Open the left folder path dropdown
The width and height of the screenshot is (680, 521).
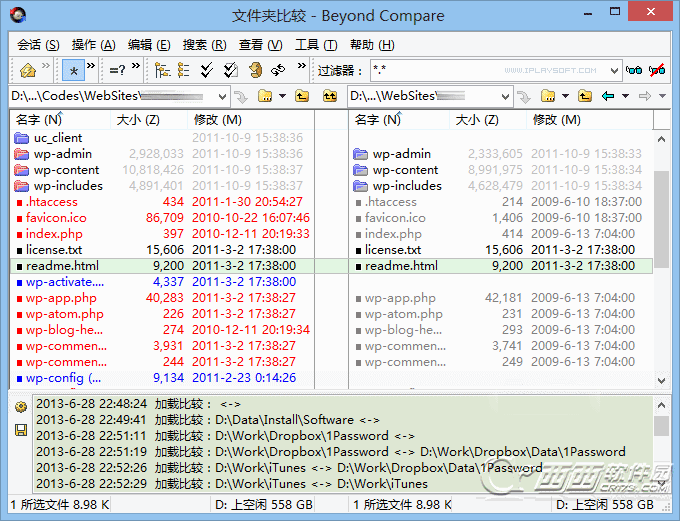[x=222, y=97]
